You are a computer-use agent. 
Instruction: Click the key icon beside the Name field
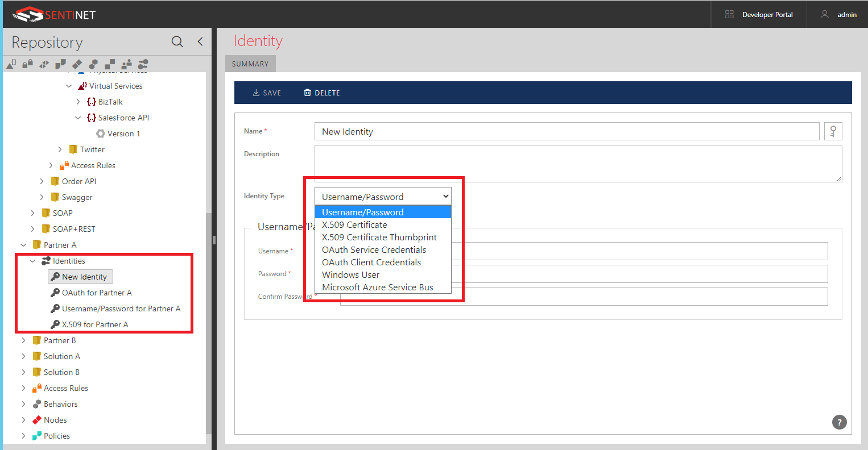(833, 131)
